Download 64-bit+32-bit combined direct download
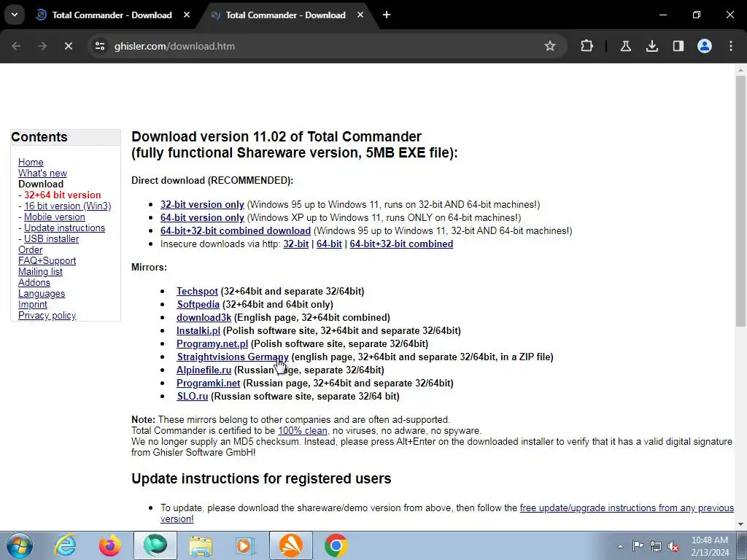The height and width of the screenshot is (560, 747). point(236,230)
